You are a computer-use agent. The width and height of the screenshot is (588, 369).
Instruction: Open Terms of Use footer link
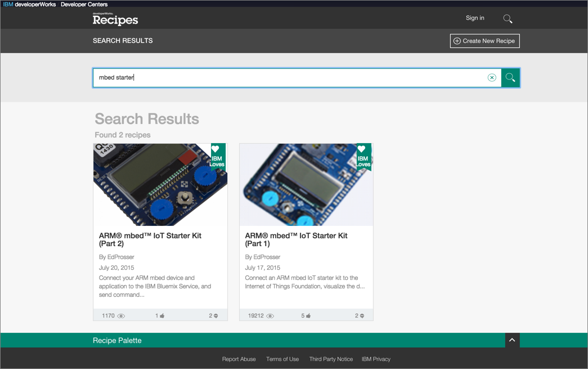pos(282,359)
